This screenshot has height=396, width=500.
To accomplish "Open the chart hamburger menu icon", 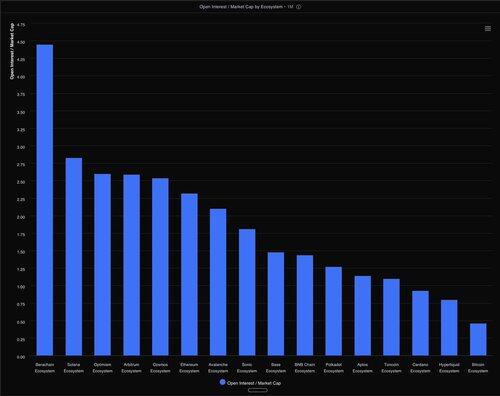I will click(488, 29).
